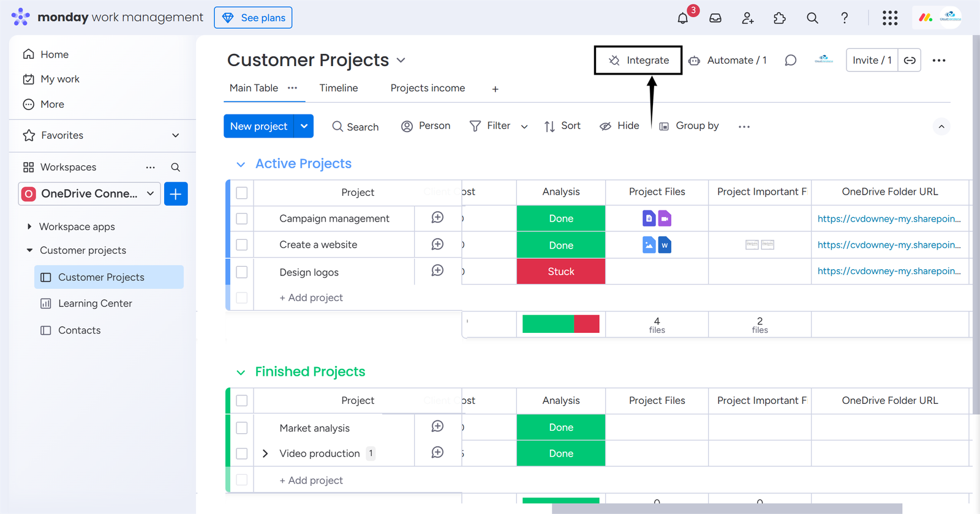
Task: Open OneDrive Conne... workspace selector
Action: click(x=89, y=194)
